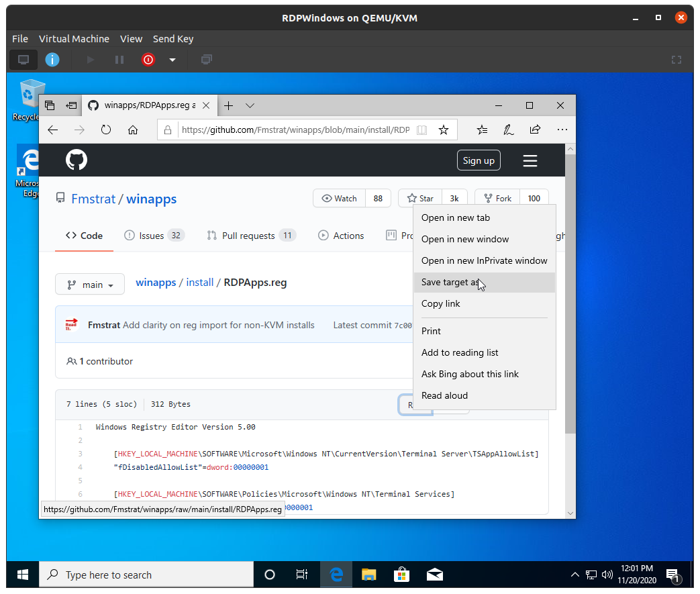The image size is (700, 594).
Task: Toggle reading view icon in address bar
Action: pos(421,130)
